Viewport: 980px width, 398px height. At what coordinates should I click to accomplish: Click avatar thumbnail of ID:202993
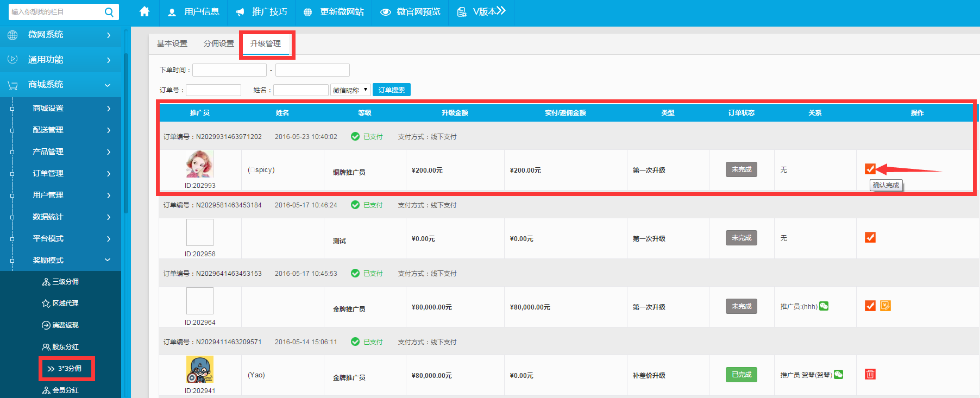pos(200,164)
